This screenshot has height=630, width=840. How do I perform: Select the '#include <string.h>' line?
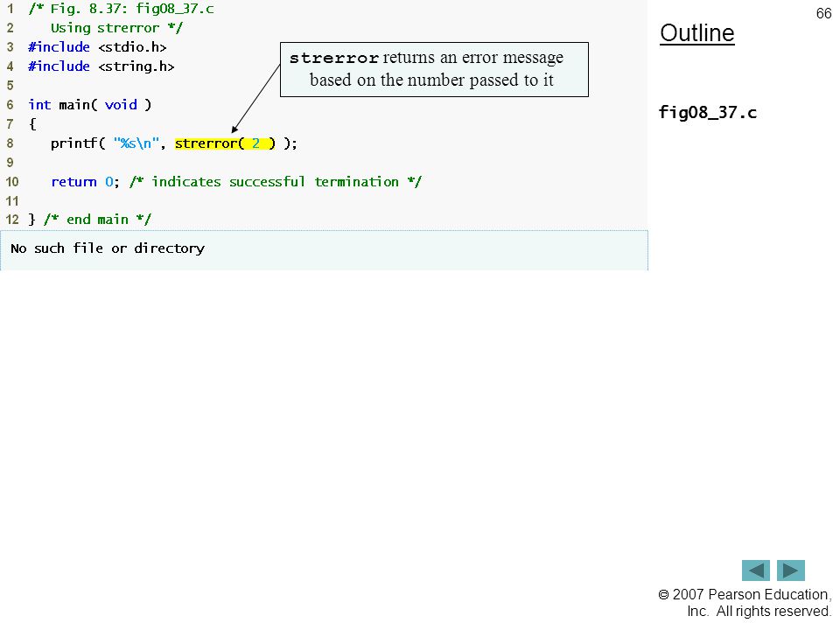coord(101,66)
